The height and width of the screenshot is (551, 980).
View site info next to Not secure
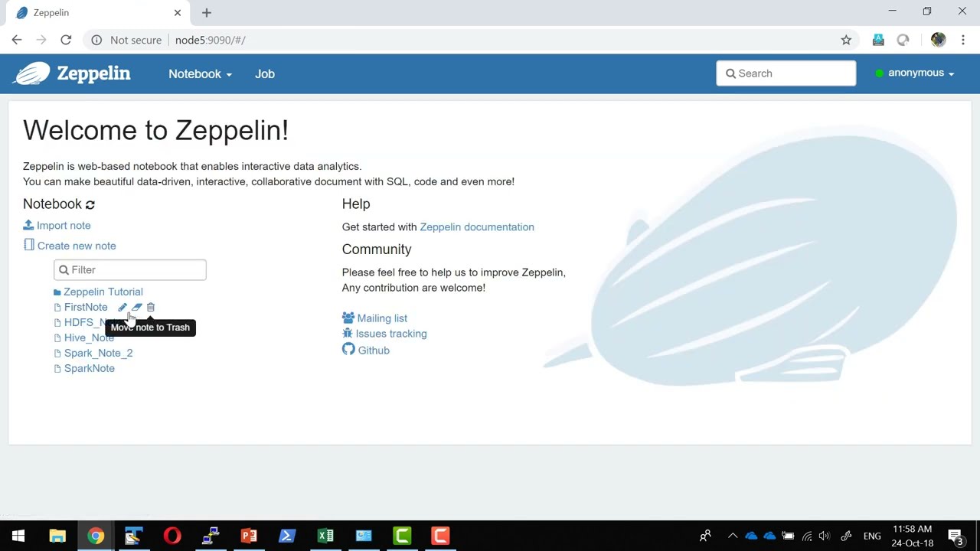(96, 40)
